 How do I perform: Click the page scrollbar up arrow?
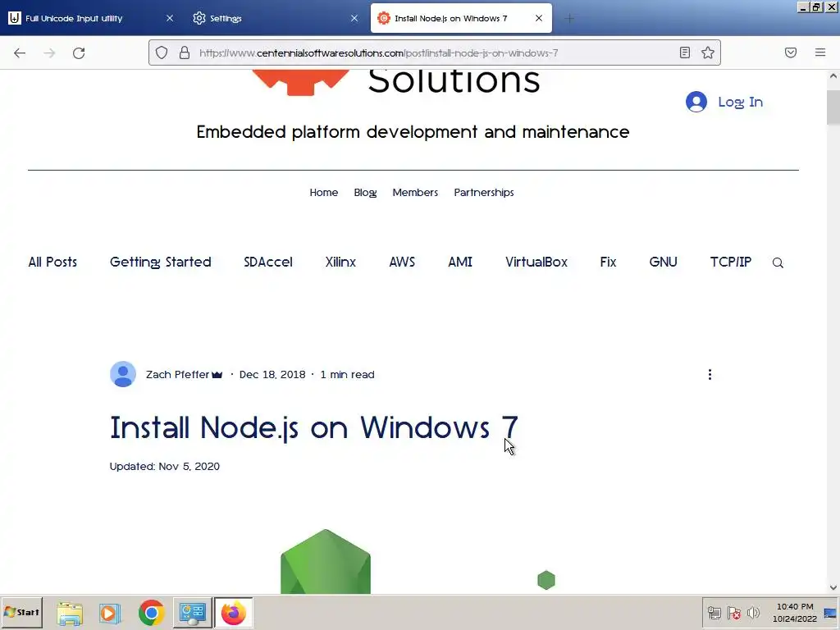833,76
